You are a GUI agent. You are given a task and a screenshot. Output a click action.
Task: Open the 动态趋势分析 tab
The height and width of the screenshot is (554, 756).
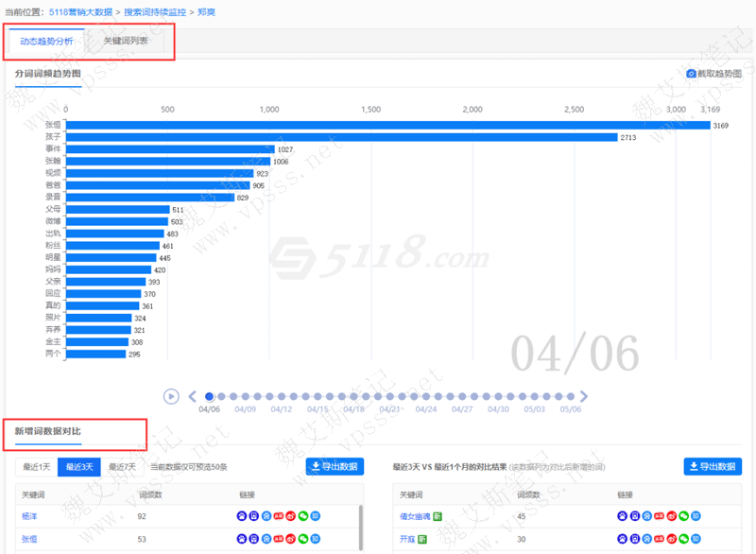[46, 42]
